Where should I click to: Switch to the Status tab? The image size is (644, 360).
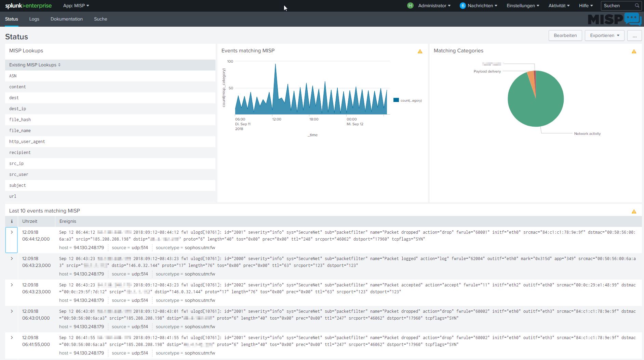point(12,19)
